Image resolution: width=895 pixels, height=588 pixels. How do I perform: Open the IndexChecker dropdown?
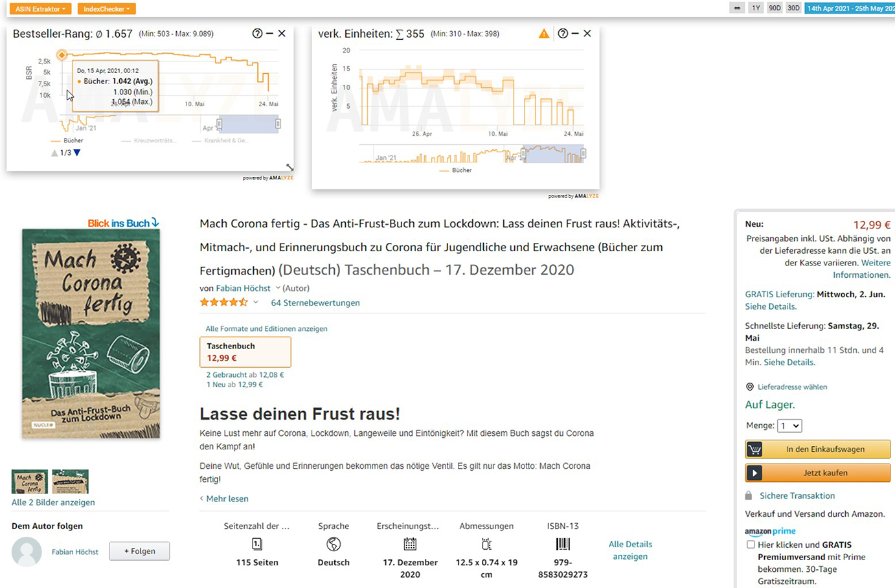click(x=107, y=9)
